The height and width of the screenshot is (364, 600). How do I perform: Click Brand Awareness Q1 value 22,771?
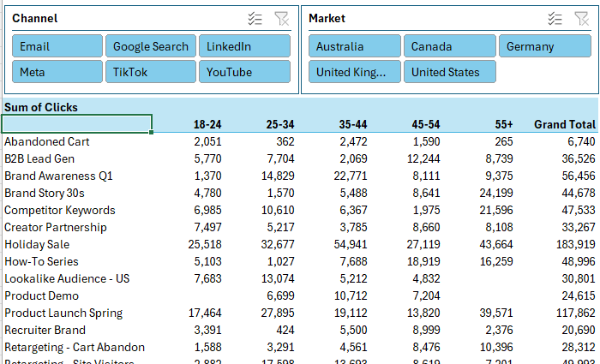[351, 176]
